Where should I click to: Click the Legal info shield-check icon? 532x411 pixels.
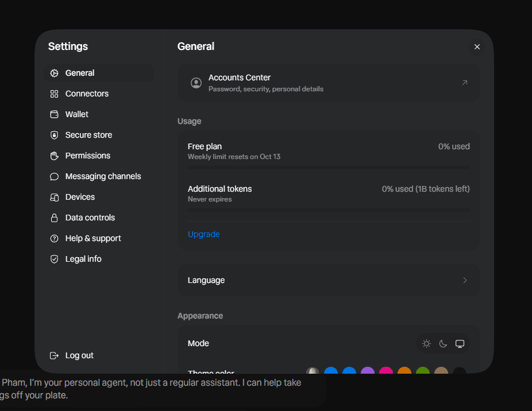click(x=54, y=259)
